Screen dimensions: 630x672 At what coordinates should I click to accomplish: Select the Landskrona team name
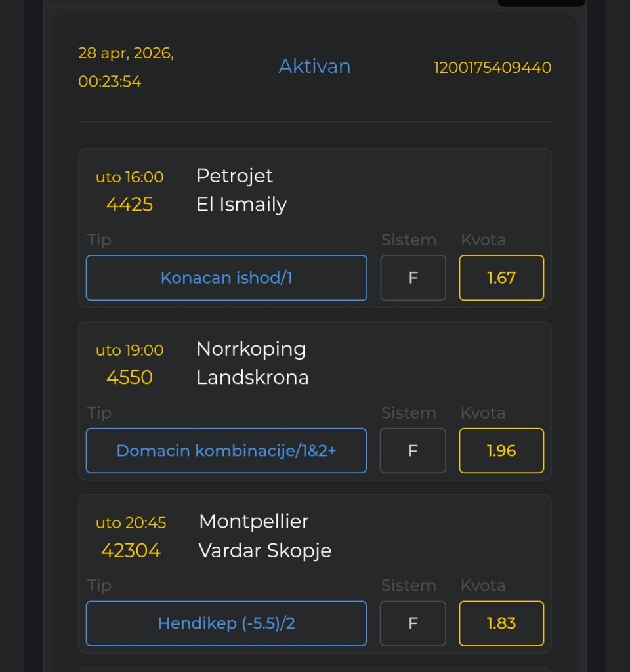[x=253, y=378]
